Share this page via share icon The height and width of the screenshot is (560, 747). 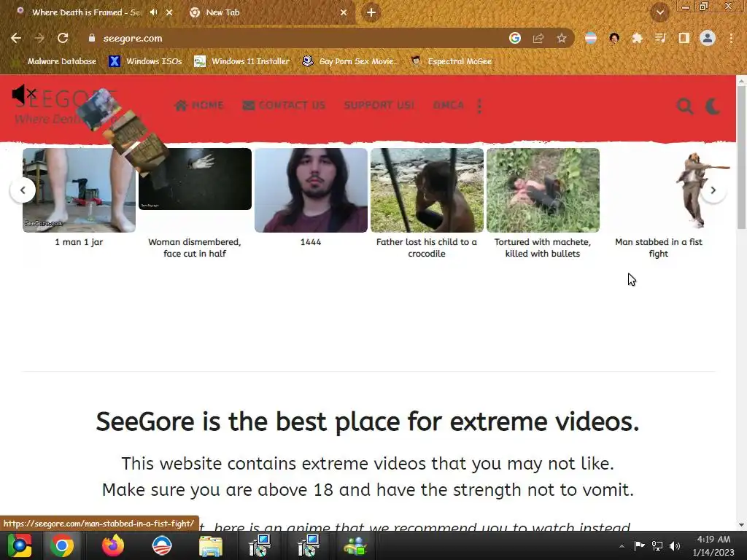[538, 38]
